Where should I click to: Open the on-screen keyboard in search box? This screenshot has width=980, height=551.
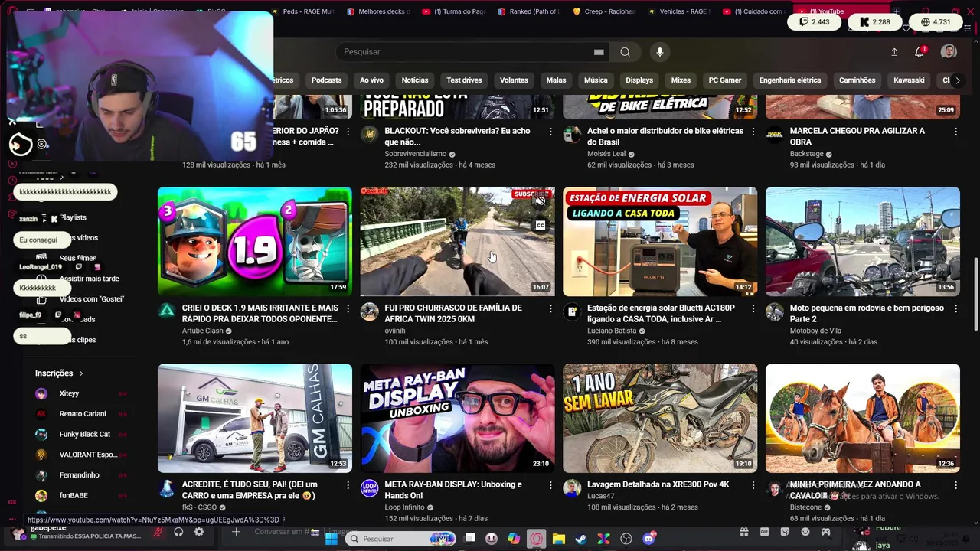coord(599,52)
